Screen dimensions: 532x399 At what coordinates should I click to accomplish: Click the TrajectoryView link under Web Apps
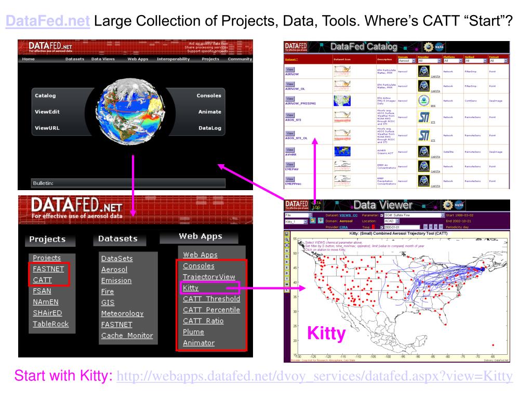[209, 277]
